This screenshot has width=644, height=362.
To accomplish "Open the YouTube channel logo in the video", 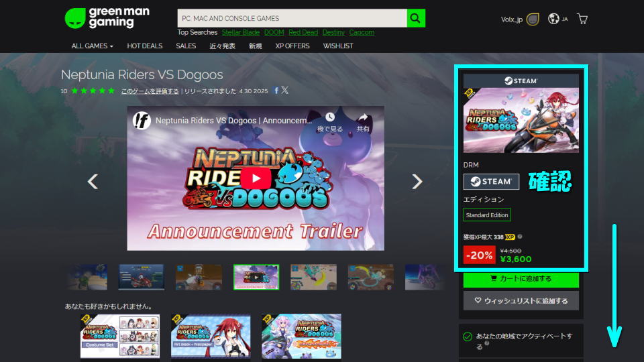I will click(x=142, y=121).
